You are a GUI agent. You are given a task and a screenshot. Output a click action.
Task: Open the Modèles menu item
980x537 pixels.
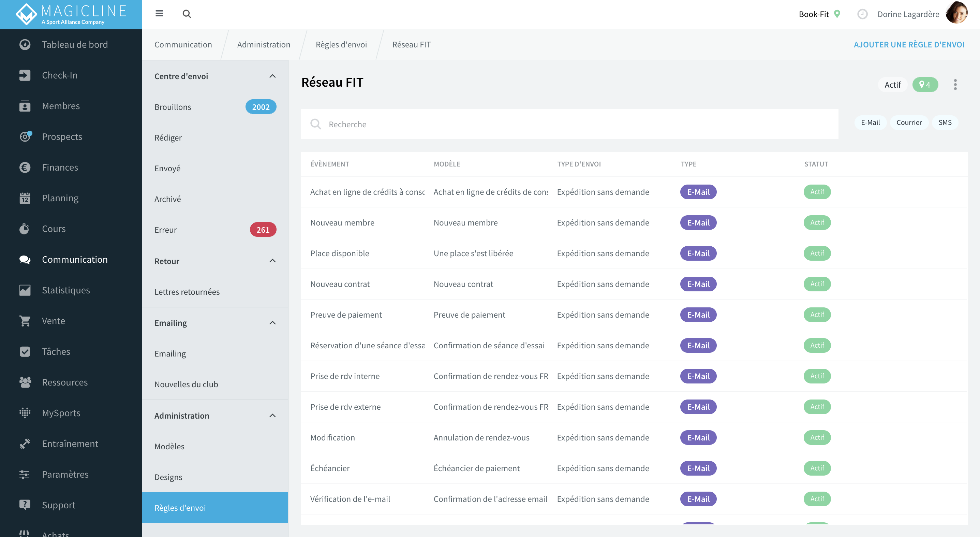point(215,447)
